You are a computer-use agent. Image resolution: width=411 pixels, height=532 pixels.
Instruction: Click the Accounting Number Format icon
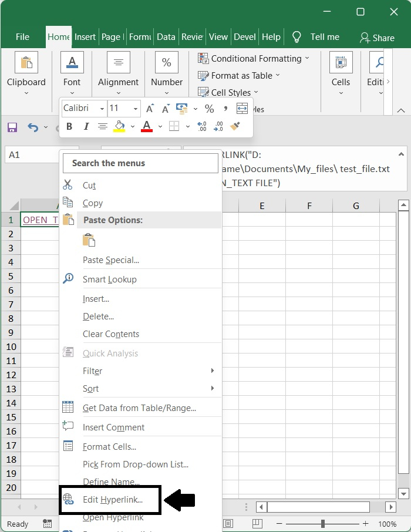point(182,109)
